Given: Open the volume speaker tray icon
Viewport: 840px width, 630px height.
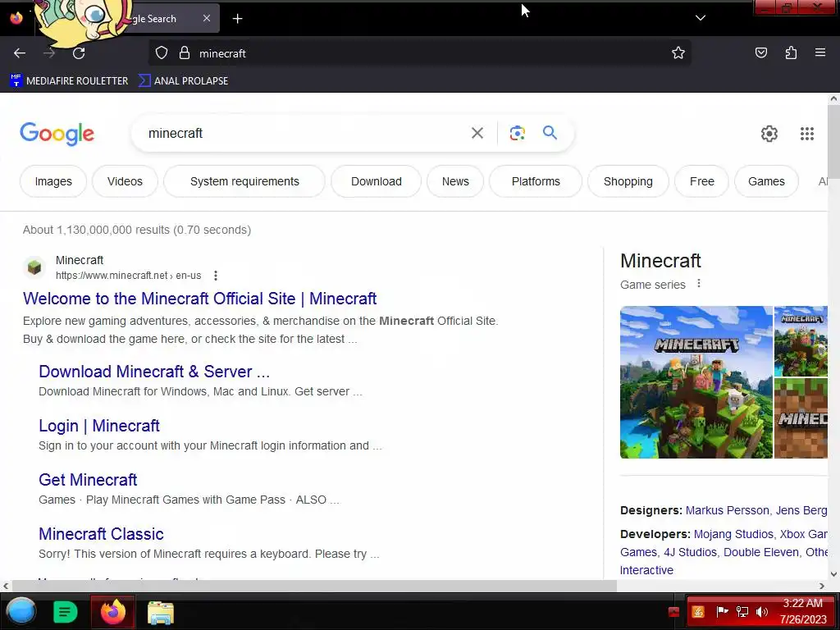Looking at the screenshot, I should click(761, 612).
